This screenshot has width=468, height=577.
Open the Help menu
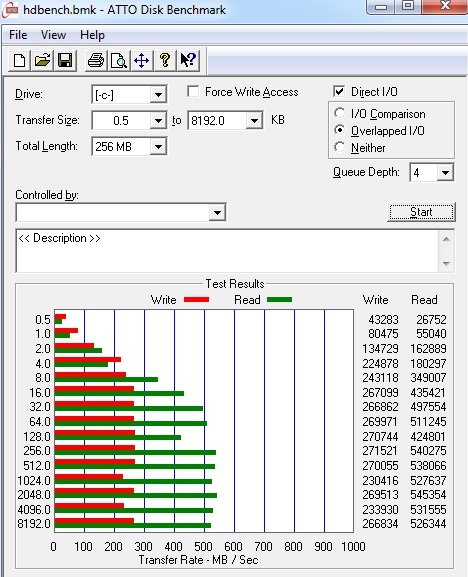pos(92,35)
